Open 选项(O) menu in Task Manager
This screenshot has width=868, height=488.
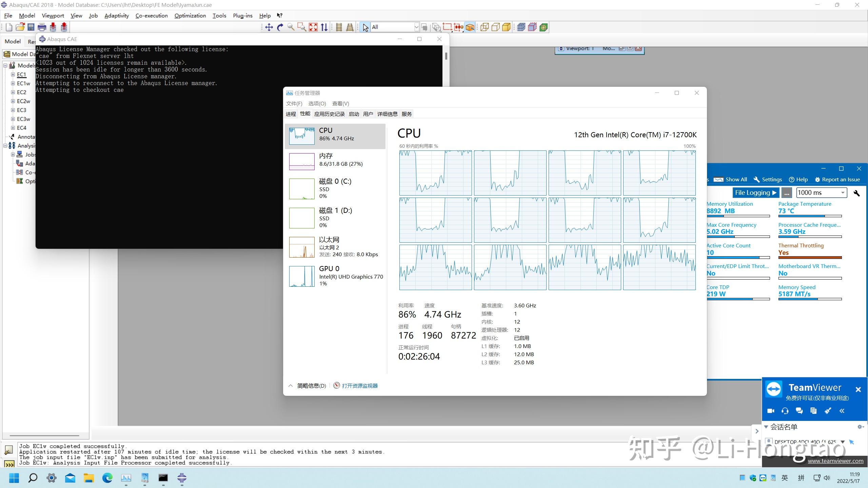tap(317, 103)
